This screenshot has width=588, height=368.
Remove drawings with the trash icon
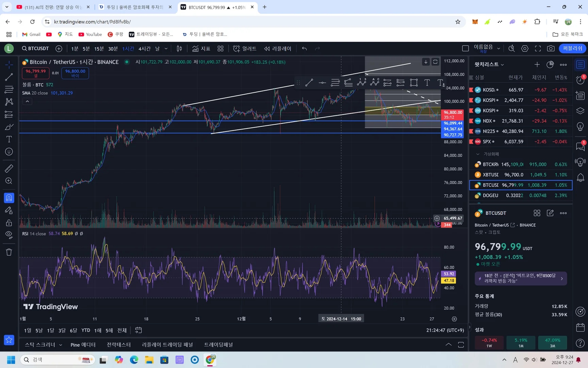coord(9,252)
